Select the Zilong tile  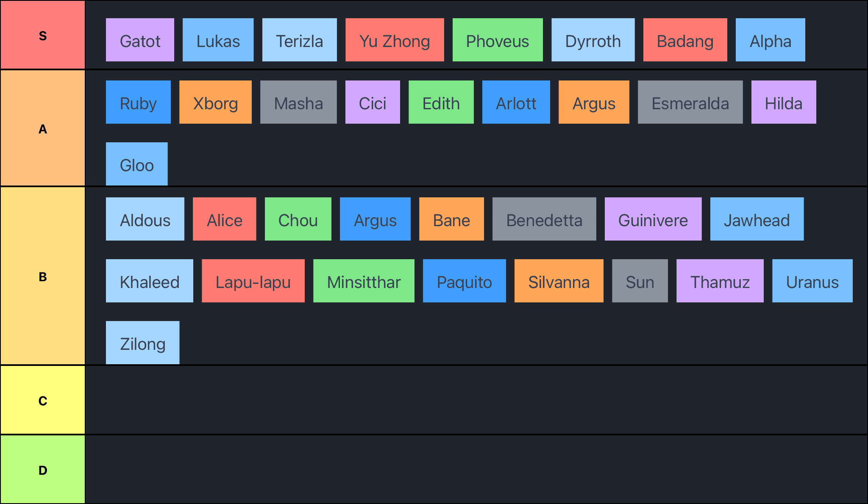[142, 343]
